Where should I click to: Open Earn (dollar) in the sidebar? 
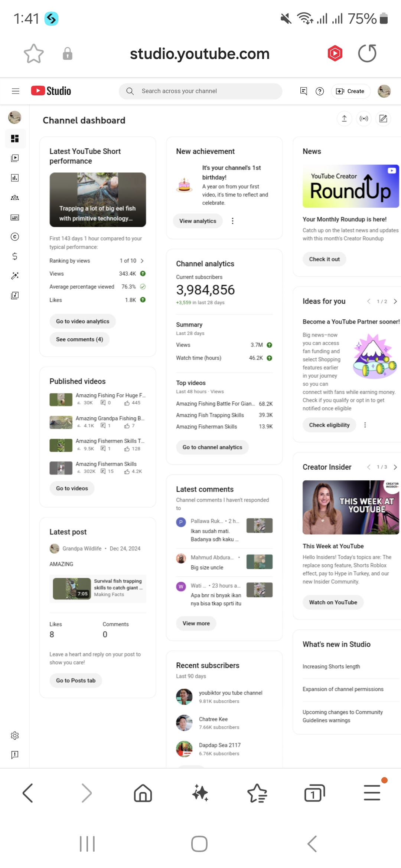click(x=15, y=256)
